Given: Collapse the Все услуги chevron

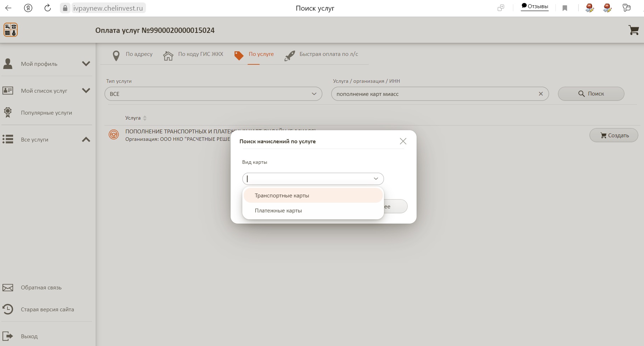Looking at the screenshot, I should [x=86, y=139].
